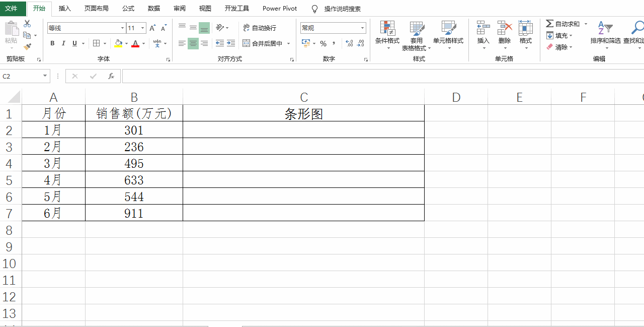Toggle bold formatting
Image resolution: width=644 pixels, height=327 pixels.
pyautogui.click(x=52, y=43)
